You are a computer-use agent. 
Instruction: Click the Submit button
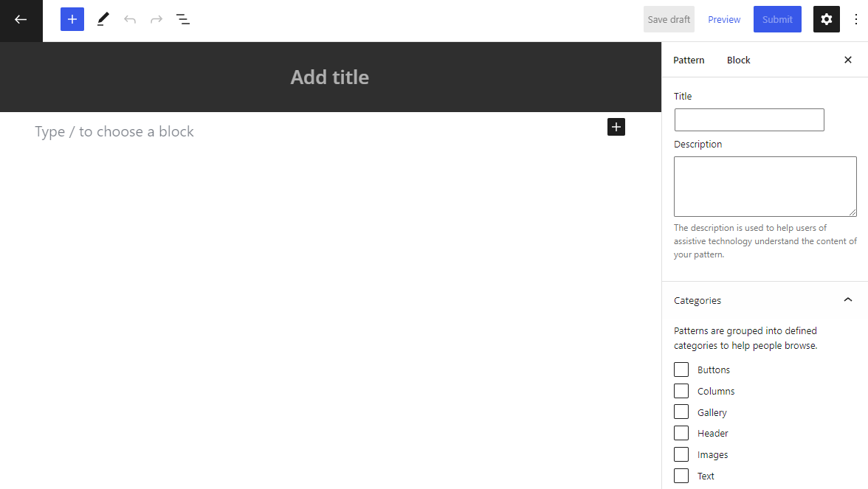(777, 19)
